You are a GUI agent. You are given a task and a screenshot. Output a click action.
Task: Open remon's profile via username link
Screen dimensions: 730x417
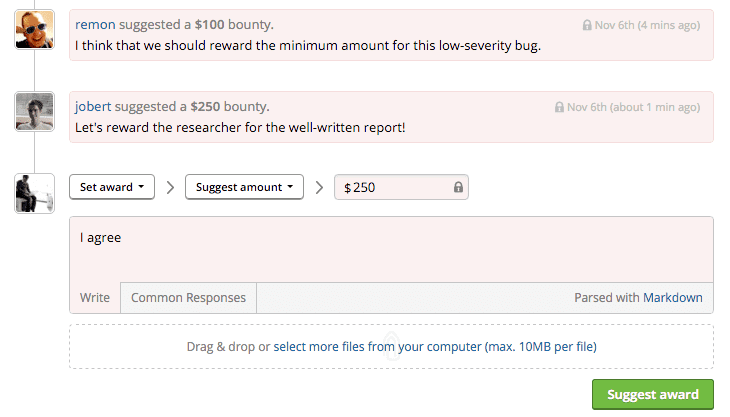click(95, 24)
